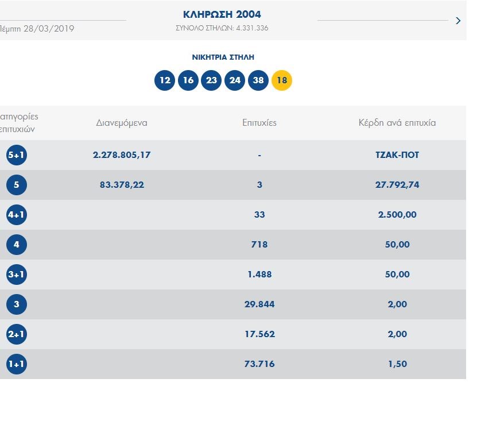Click the 2.278.805,17 distributed amount

(x=122, y=155)
